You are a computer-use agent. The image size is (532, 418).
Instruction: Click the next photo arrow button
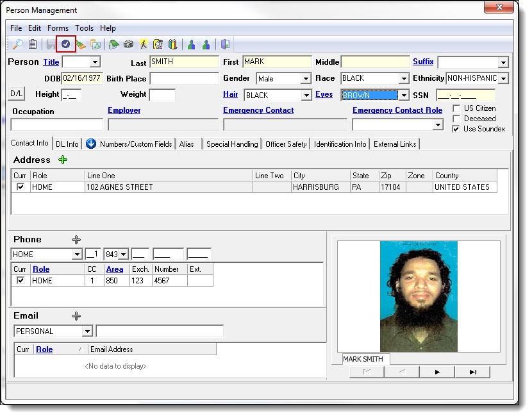click(x=437, y=372)
